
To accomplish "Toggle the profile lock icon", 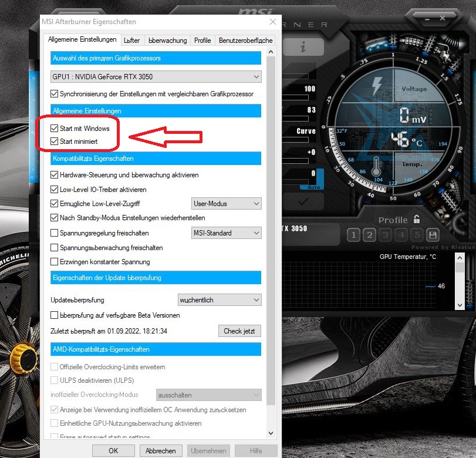I will coord(417,218).
